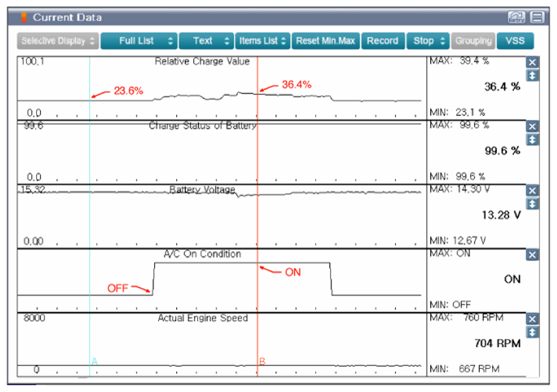
Task: Open the Items List dropdown
Action: 263,41
